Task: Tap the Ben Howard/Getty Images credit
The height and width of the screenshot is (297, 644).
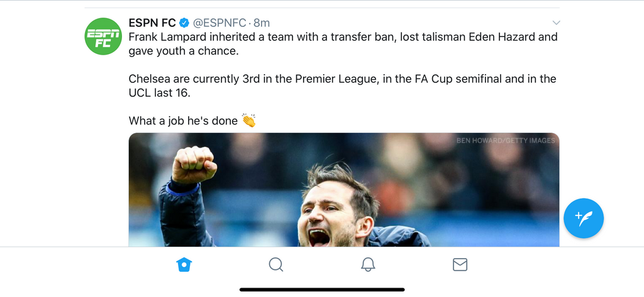Action: click(x=506, y=141)
